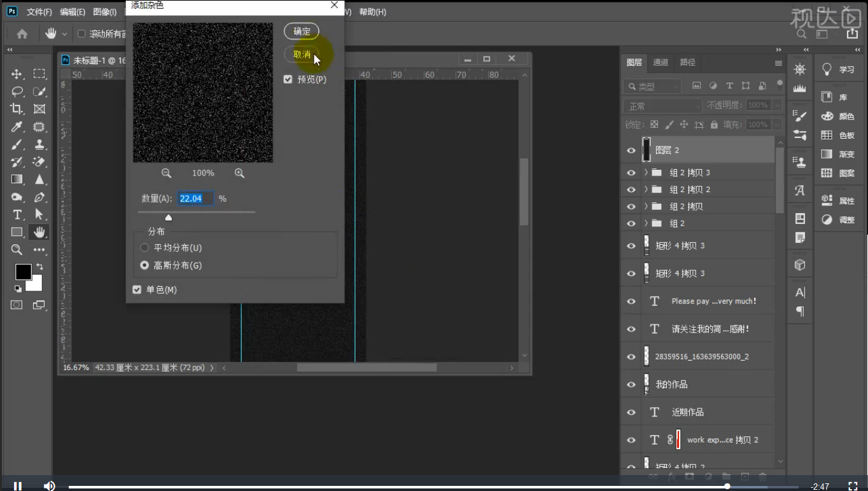
Task: Zoom in the noise preview
Action: [239, 173]
